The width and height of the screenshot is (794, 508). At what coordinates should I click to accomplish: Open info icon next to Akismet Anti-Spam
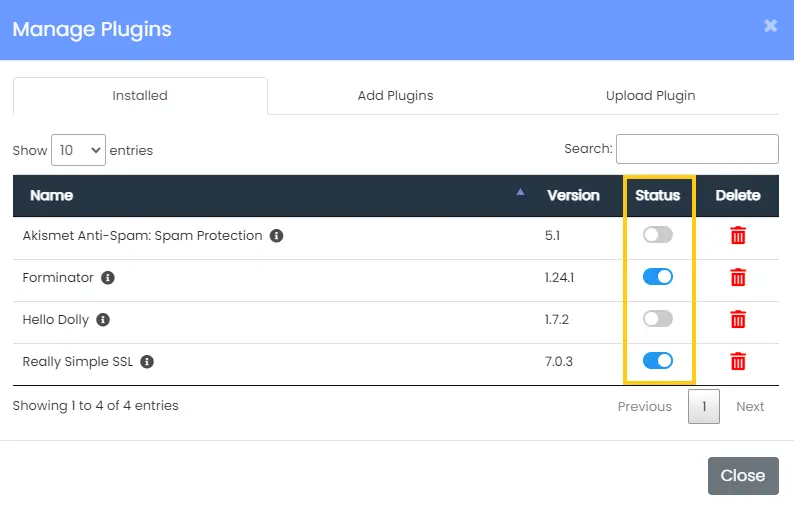coord(276,236)
